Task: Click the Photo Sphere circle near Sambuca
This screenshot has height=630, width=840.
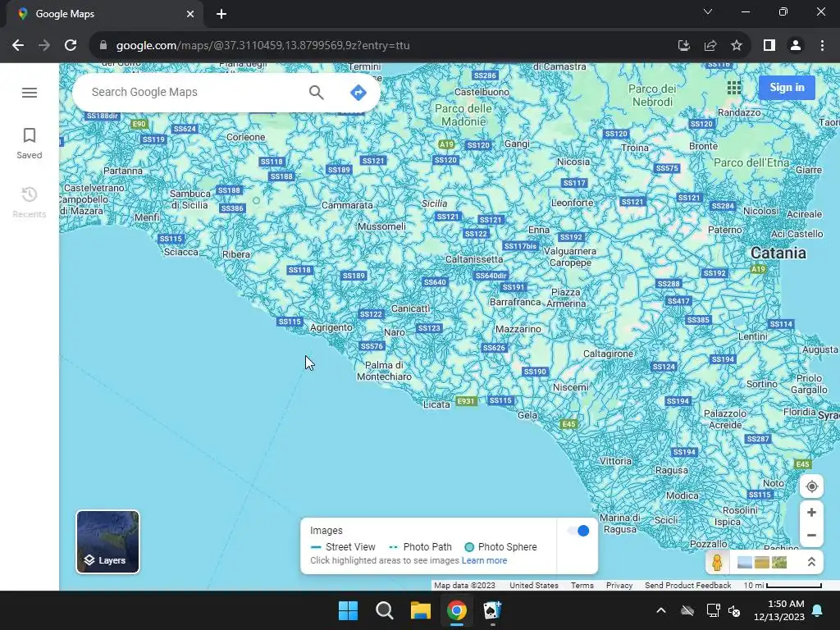Action: click(256, 200)
